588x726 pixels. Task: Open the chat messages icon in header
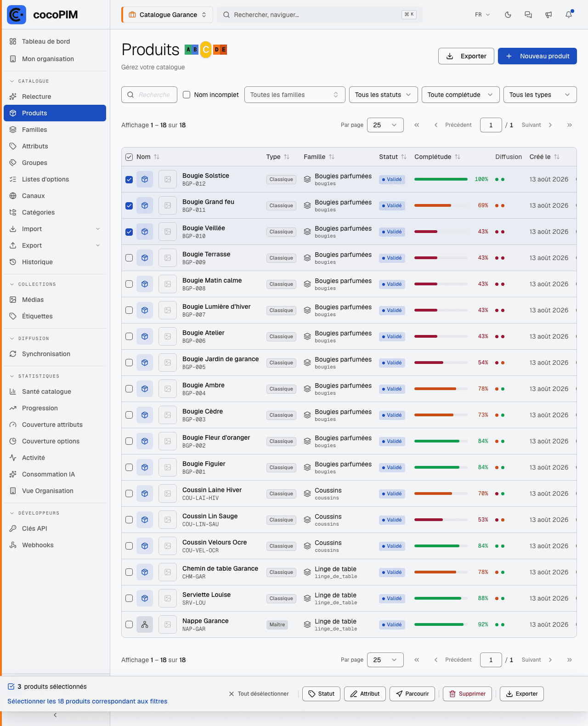(528, 15)
